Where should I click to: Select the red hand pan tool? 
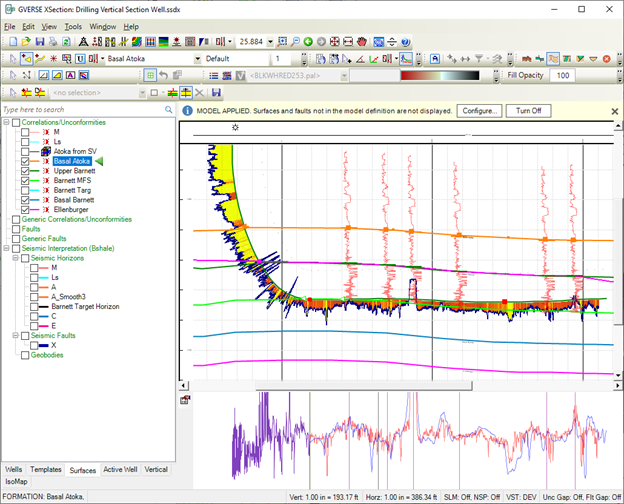pos(361,41)
